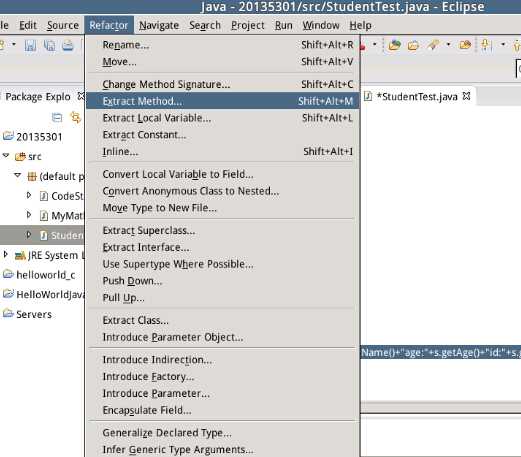Open the Source menu
Screen dimensions: 521x457
(x=63, y=25)
